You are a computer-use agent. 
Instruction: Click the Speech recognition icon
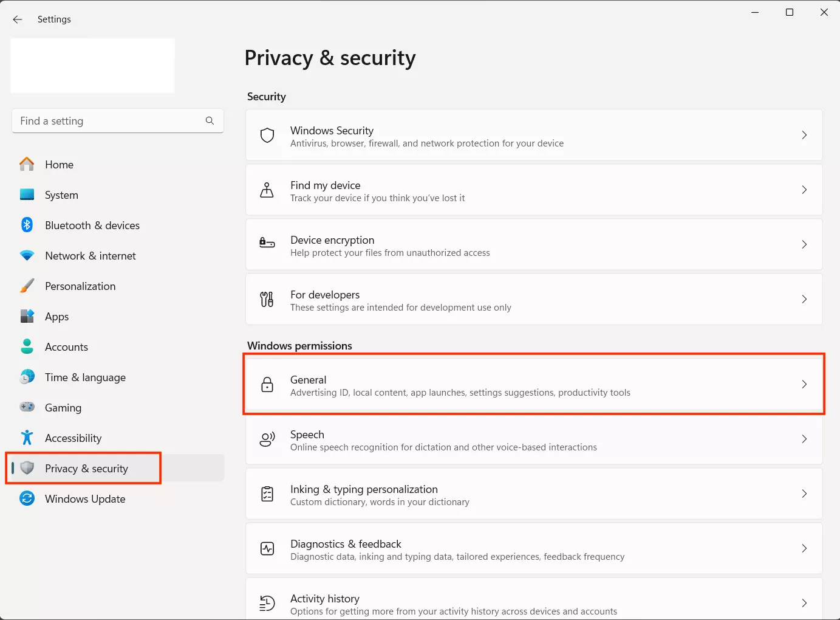coord(267,439)
